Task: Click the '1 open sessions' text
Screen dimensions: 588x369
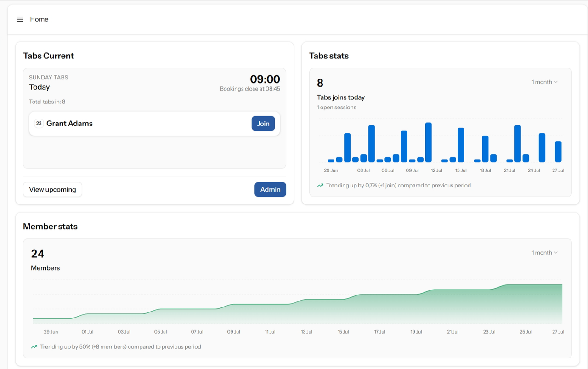Action: [337, 107]
